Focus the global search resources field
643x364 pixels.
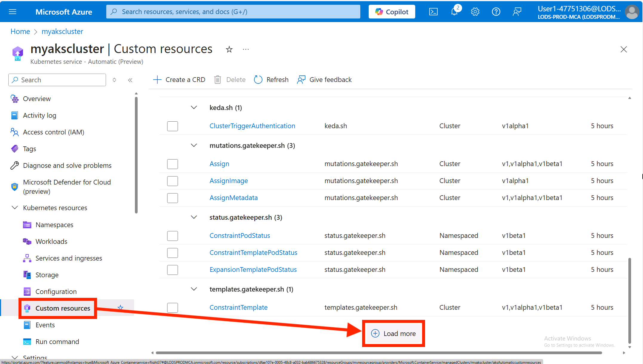(x=233, y=12)
